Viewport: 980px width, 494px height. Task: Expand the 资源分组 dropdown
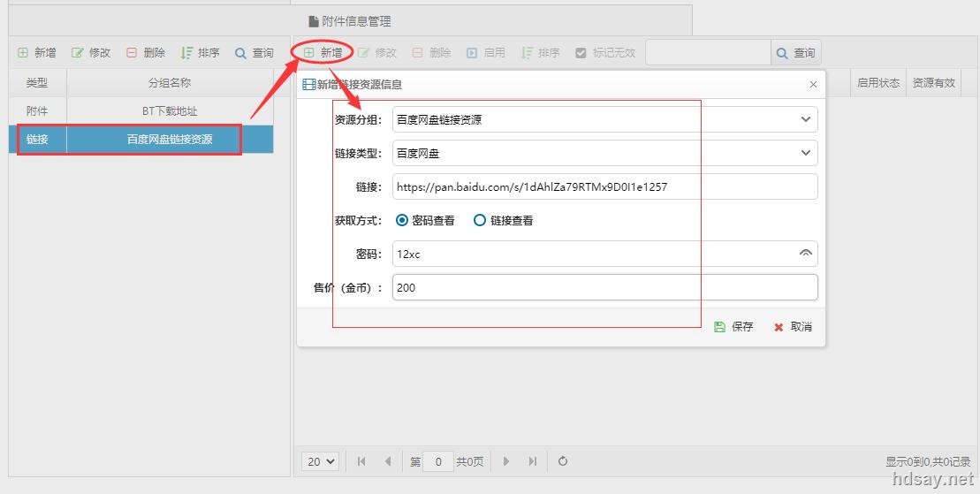805,119
